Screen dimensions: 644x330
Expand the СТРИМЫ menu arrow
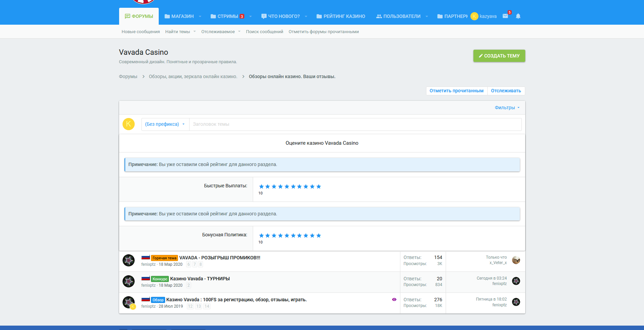coord(250,16)
